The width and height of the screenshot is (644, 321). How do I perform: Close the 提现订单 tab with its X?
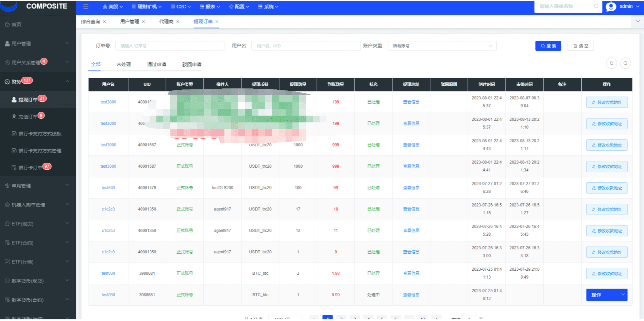[x=217, y=22]
